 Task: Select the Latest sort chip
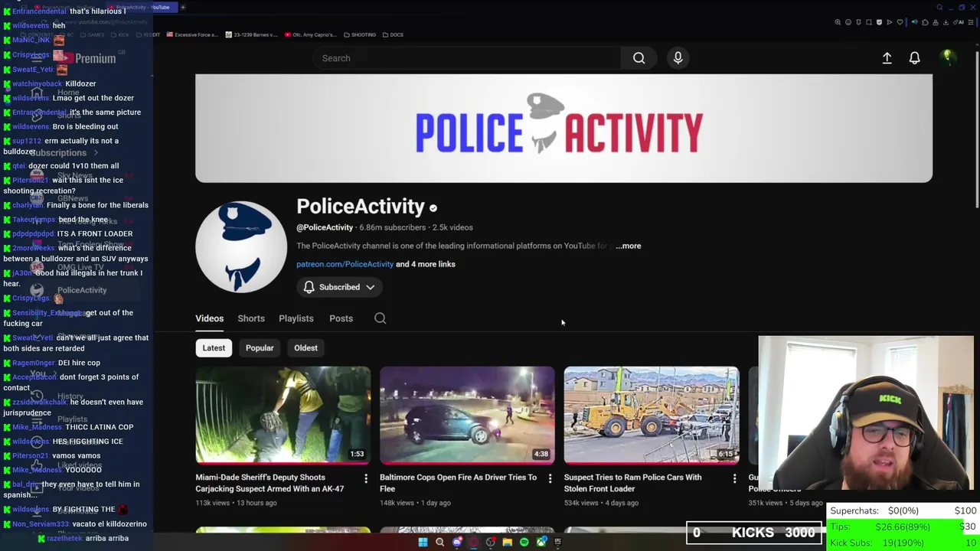point(214,347)
